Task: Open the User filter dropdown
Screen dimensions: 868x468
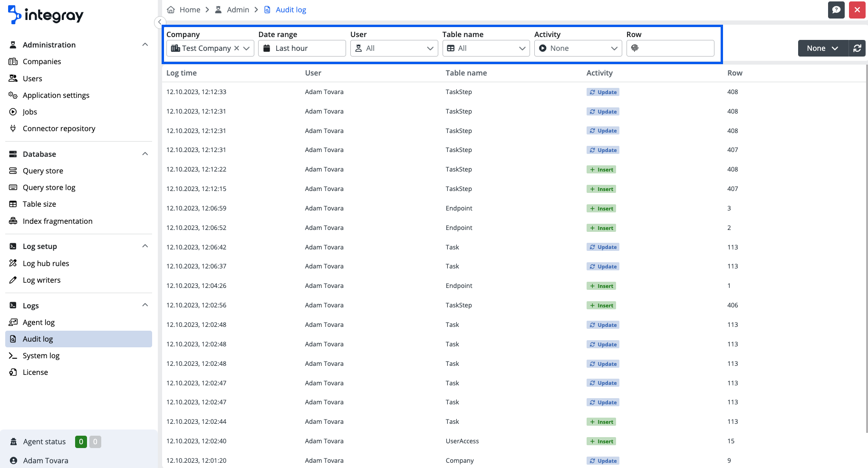Action: coord(394,48)
